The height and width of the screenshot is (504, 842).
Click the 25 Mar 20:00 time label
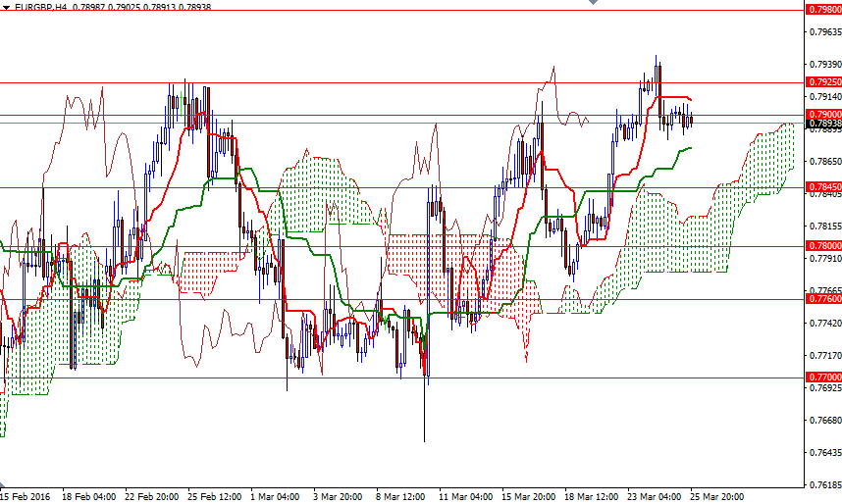(x=717, y=497)
